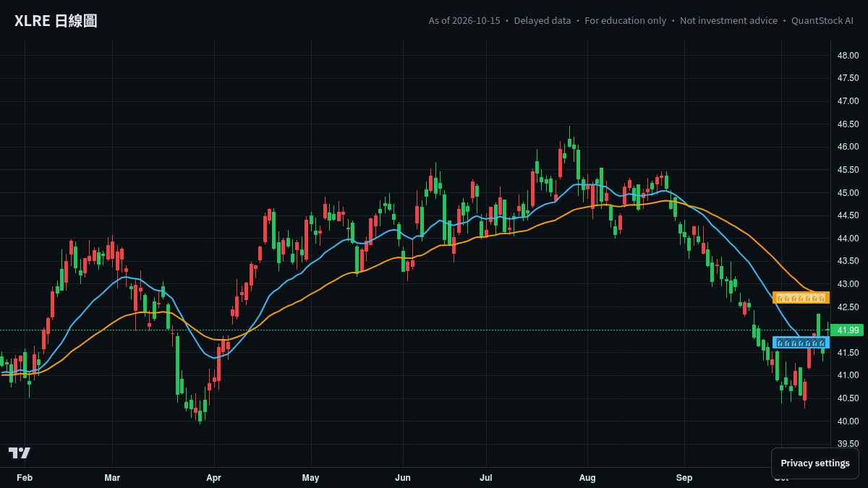Click the 39.50 price axis label
Image resolution: width=868 pixels, height=488 pixels.
click(x=848, y=444)
